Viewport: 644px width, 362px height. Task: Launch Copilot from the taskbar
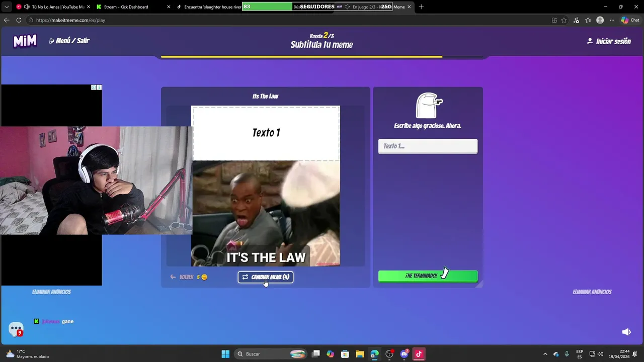(330, 354)
